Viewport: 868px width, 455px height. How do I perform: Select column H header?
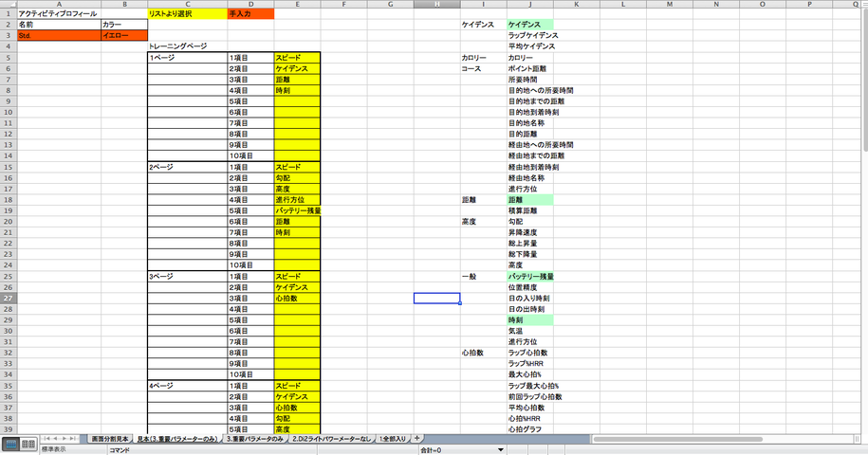[x=436, y=4]
